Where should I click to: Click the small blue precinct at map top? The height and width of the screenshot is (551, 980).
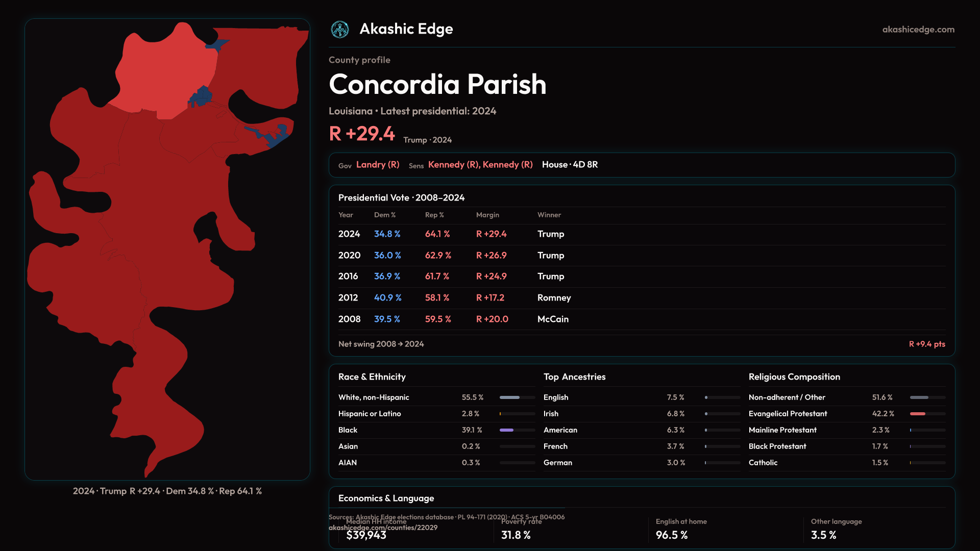click(218, 45)
